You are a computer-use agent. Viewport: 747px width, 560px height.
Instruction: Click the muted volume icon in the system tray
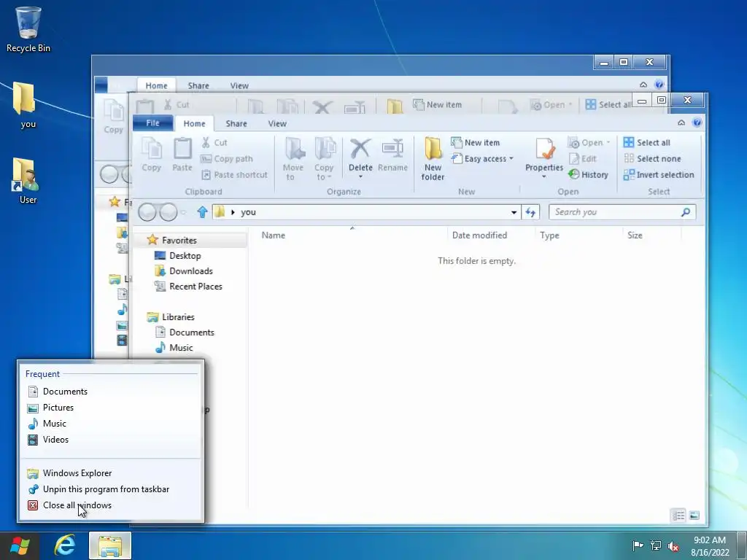point(673,545)
